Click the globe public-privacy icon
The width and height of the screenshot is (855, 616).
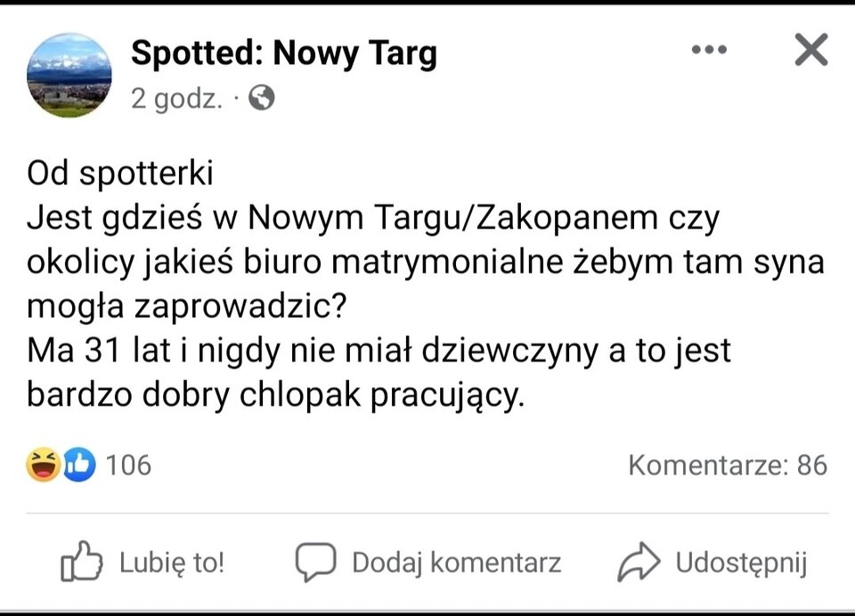[x=261, y=98]
